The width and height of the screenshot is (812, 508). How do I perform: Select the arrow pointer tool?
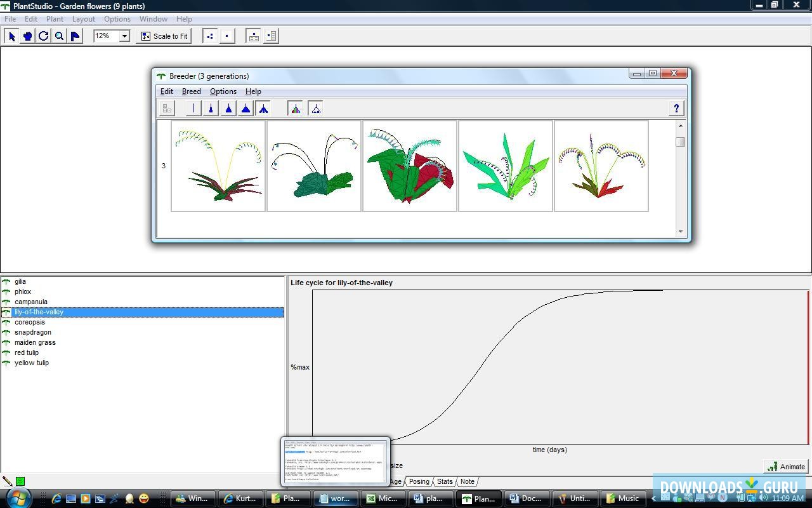(11, 36)
